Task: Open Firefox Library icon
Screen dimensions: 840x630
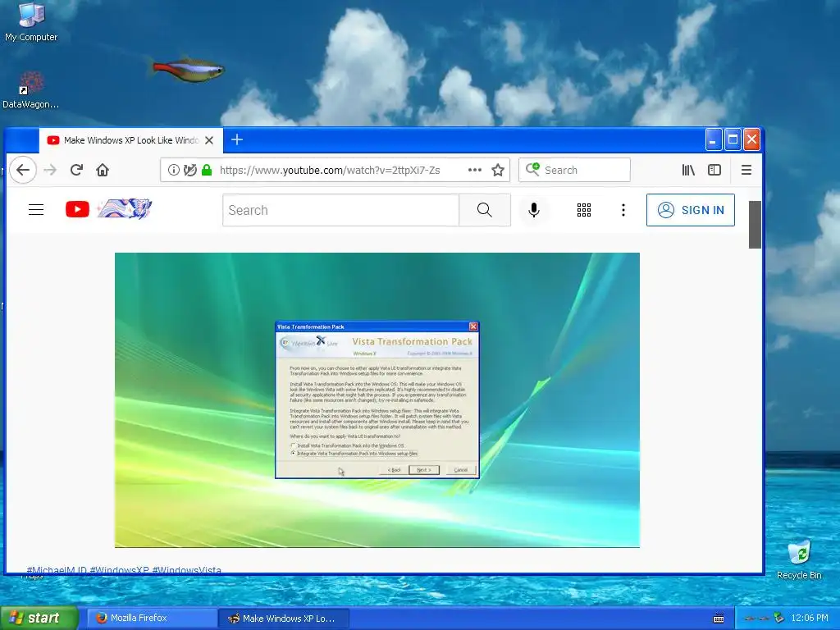Action: click(688, 170)
